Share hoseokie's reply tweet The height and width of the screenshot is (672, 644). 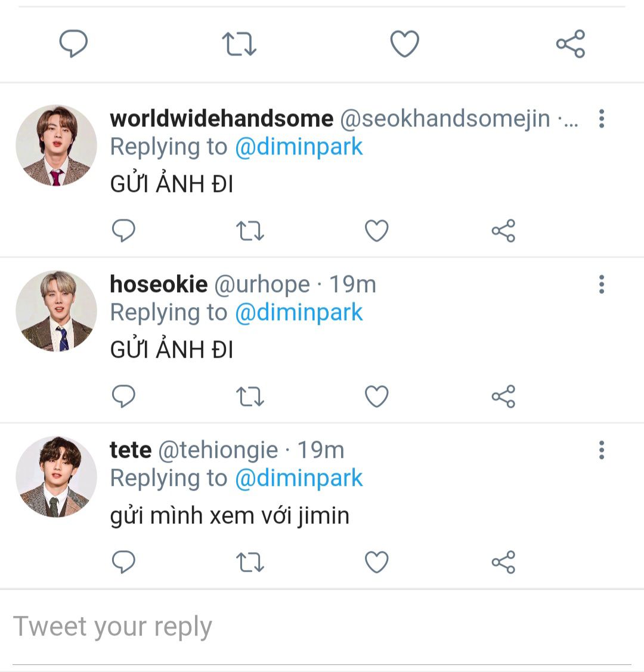click(503, 397)
